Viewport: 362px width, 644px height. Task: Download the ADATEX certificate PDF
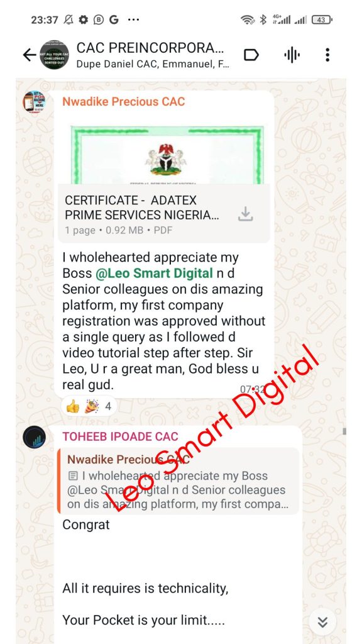[x=246, y=214]
